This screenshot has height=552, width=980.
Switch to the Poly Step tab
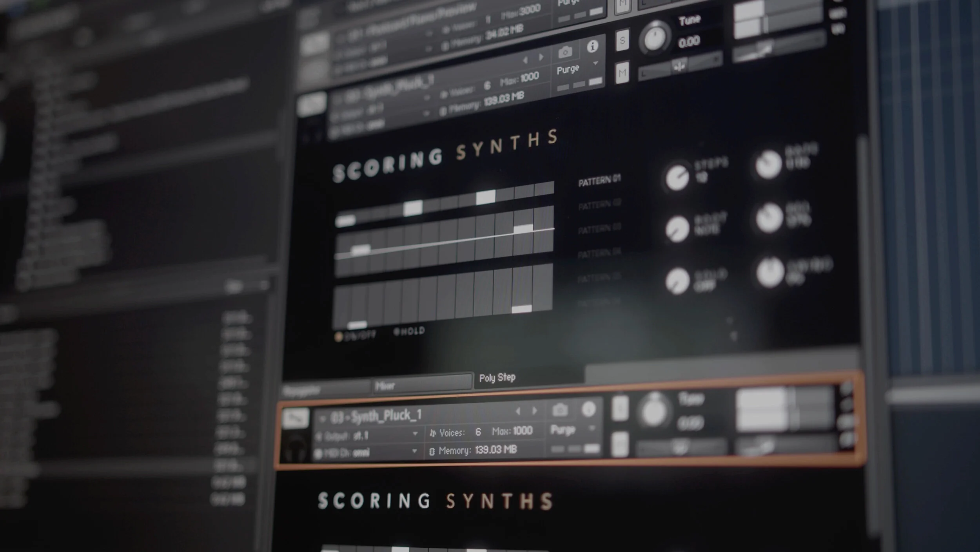497,378
